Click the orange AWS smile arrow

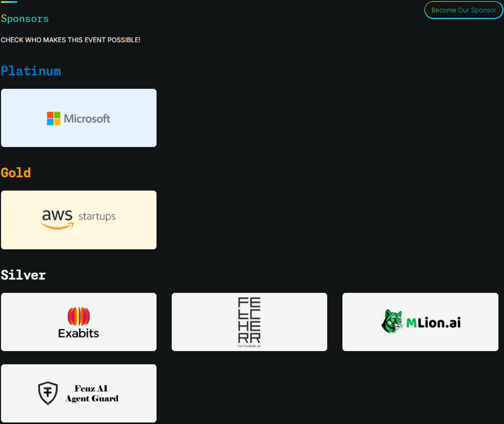coord(58,226)
